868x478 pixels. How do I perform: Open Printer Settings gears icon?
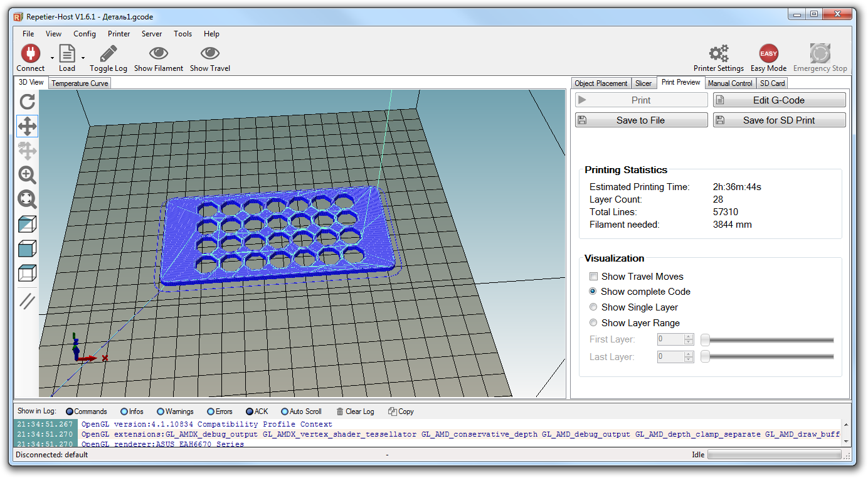pos(719,53)
